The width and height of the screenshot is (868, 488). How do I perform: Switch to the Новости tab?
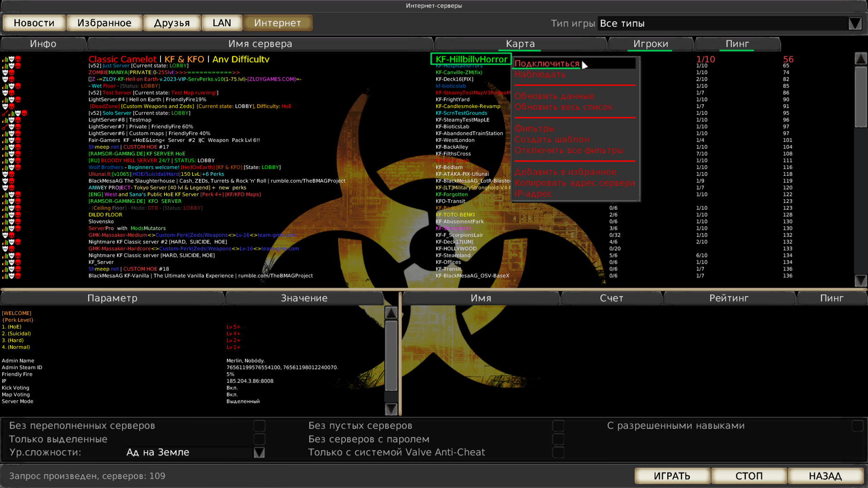click(34, 23)
